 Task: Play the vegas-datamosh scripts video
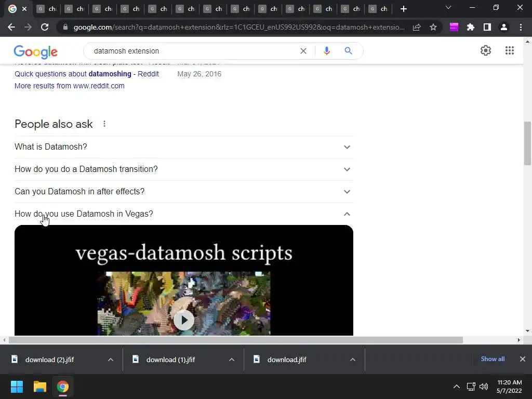(184, 320)
